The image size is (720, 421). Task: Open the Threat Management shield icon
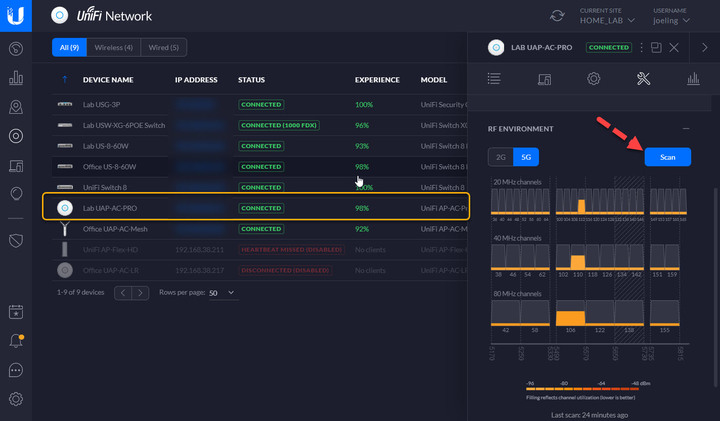16,240
